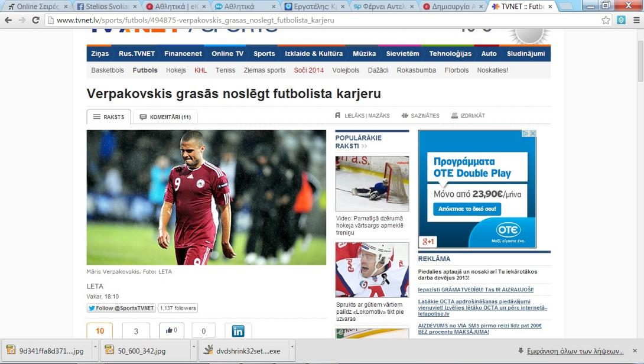Open dropdown arrow for 50_600_342.jpg download

[194, 350]
